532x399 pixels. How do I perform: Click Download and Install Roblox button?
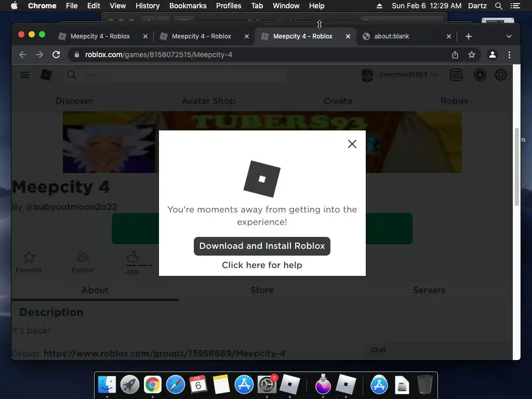point(262,246)
